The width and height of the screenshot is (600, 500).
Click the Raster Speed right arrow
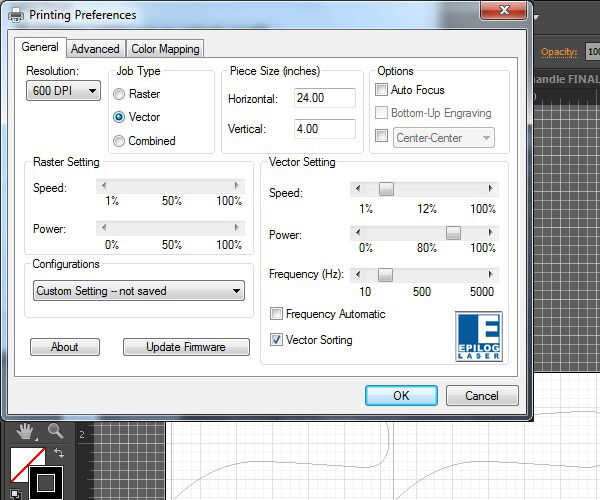236,186
